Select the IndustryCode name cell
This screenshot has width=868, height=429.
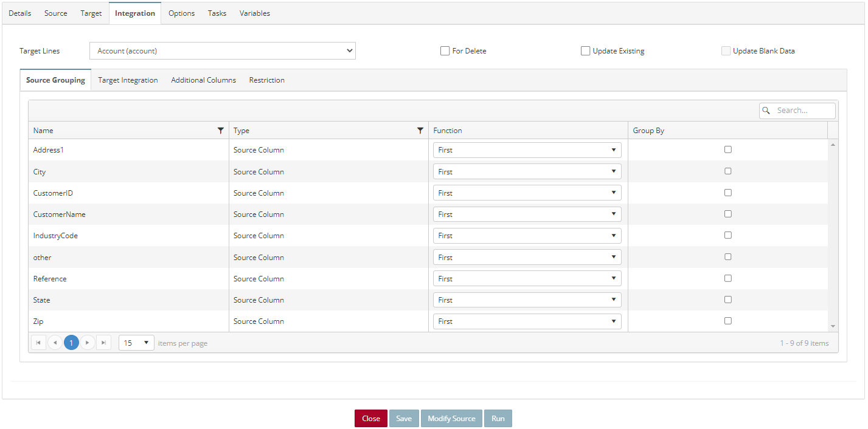tap(128, 236)
